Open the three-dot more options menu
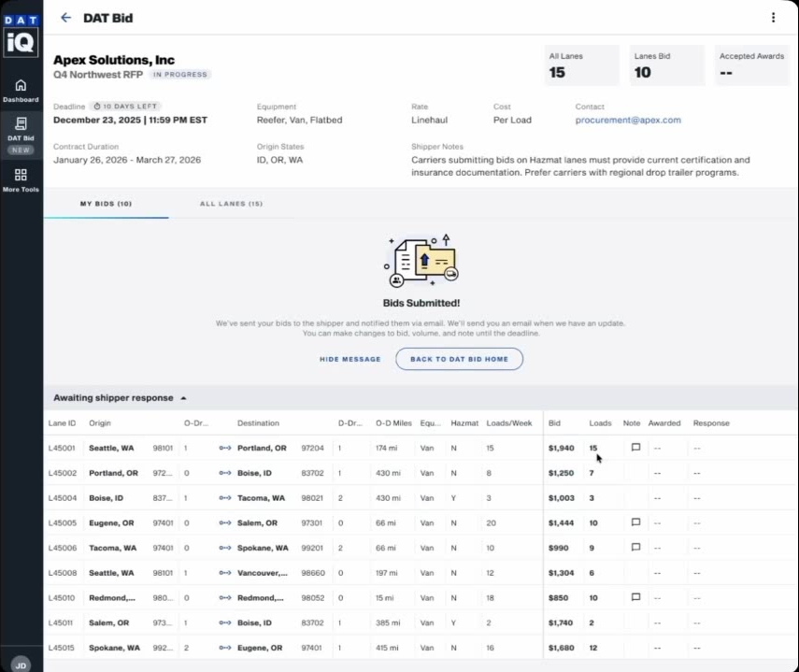Screen dimensions: 799x672 point(773,18)
